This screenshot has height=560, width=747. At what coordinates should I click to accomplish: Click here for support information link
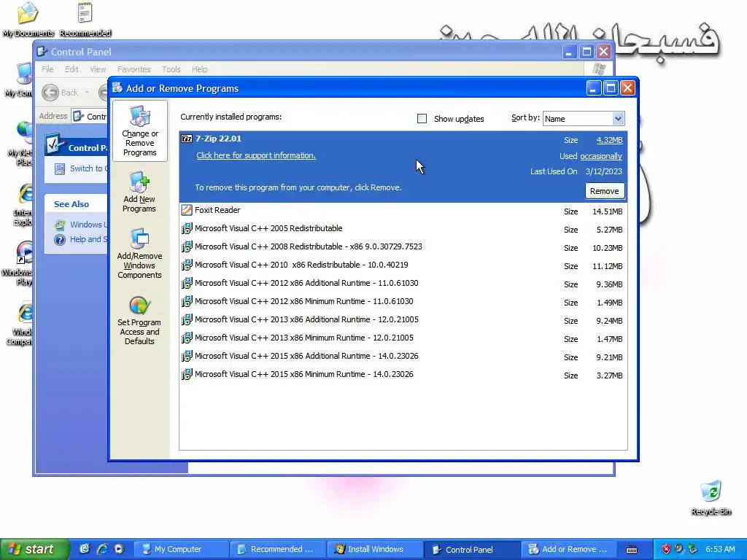256,155
